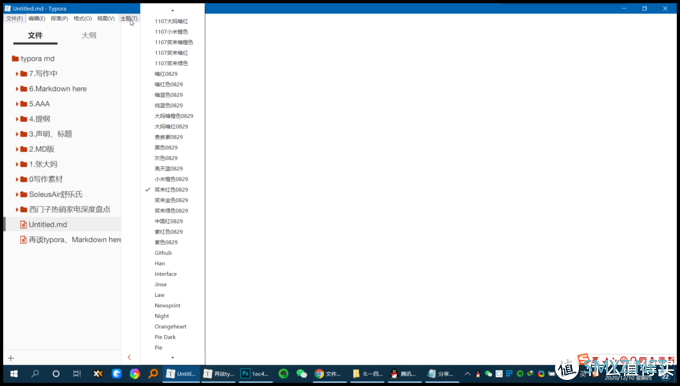The height and width of the screenshot is (386, 680).
Task: Collapse the sidebar with the red chevron
Action: pos(129,357)
